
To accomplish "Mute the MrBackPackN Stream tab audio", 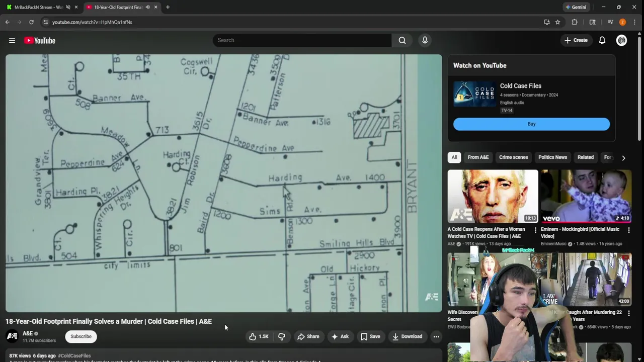I will [x=68, y=7].
